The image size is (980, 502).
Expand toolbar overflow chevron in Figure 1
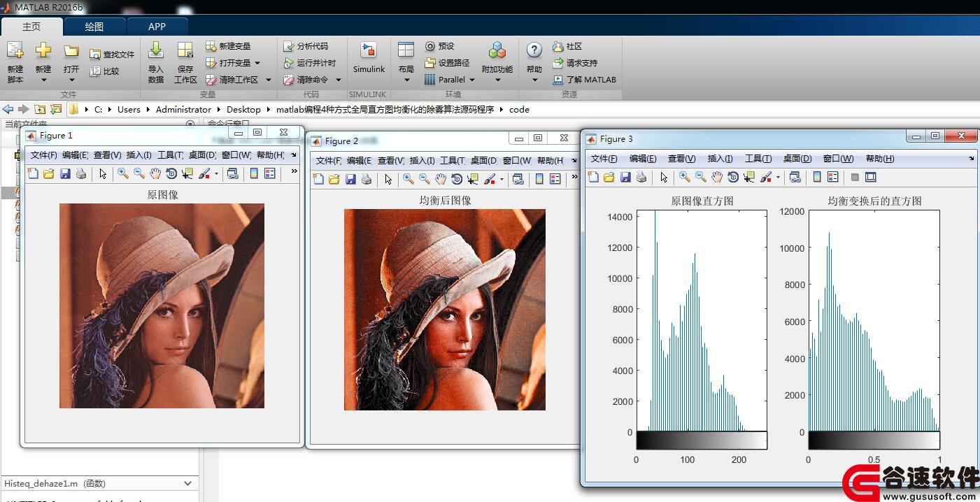coord(294,171)
